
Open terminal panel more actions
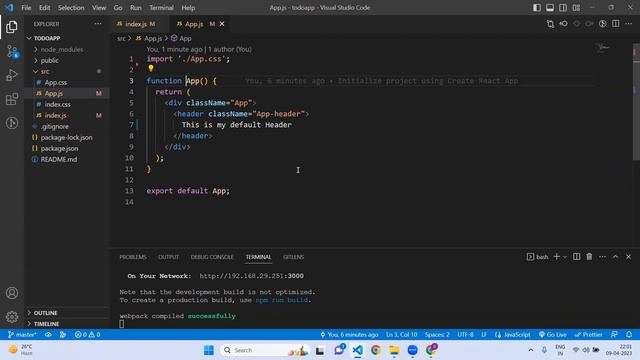coord(602,257)
